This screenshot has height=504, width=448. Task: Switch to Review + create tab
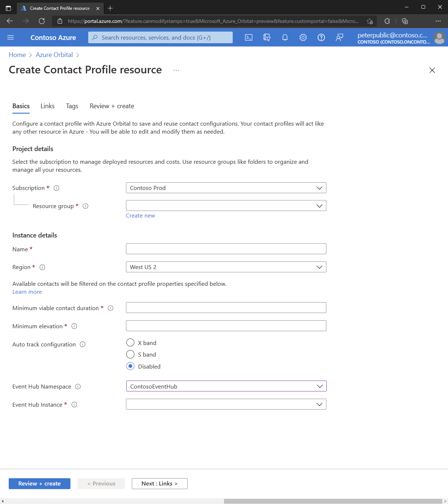112,106
